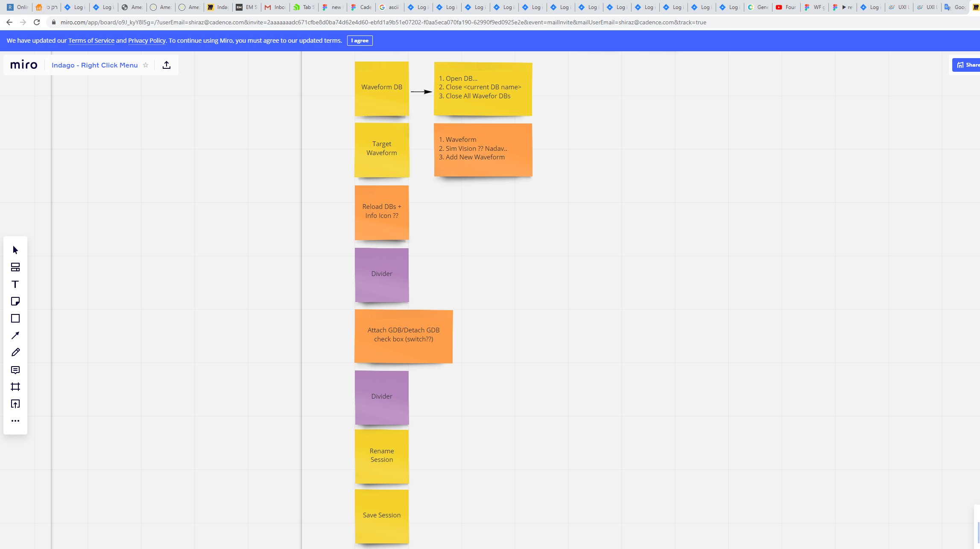Open the Terms of Service link

[x=91, y=41]
